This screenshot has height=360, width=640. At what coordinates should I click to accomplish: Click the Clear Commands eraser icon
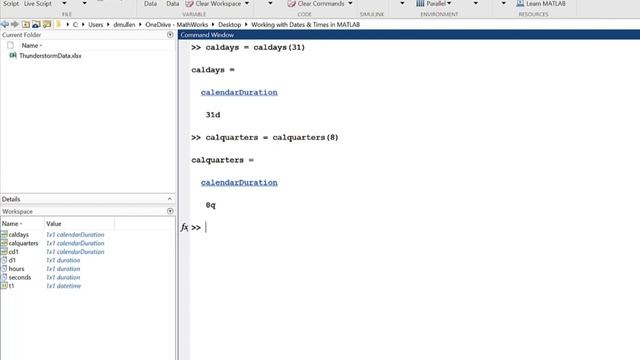[x=291, y=4]
